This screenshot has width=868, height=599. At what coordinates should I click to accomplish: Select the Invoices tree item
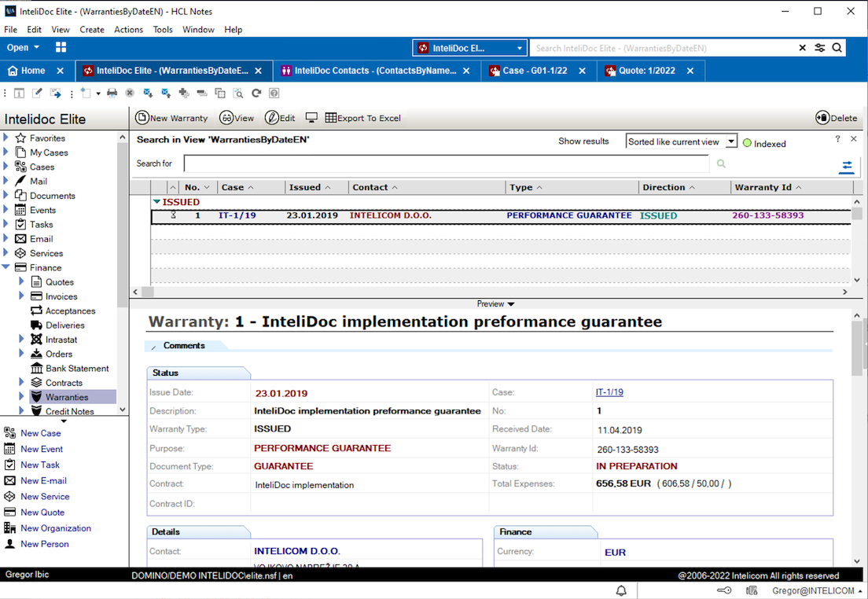coord(61,296)
